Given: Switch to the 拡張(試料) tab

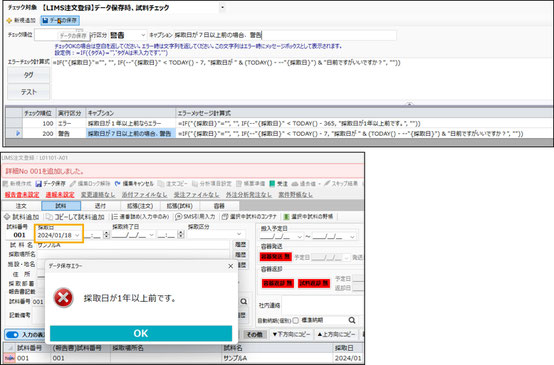Looking at the screenshot, I should click(x=180, y=206).
